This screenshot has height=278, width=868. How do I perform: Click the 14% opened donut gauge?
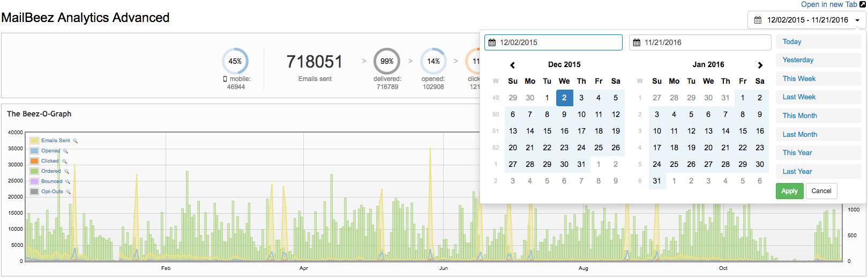(433, 61)
